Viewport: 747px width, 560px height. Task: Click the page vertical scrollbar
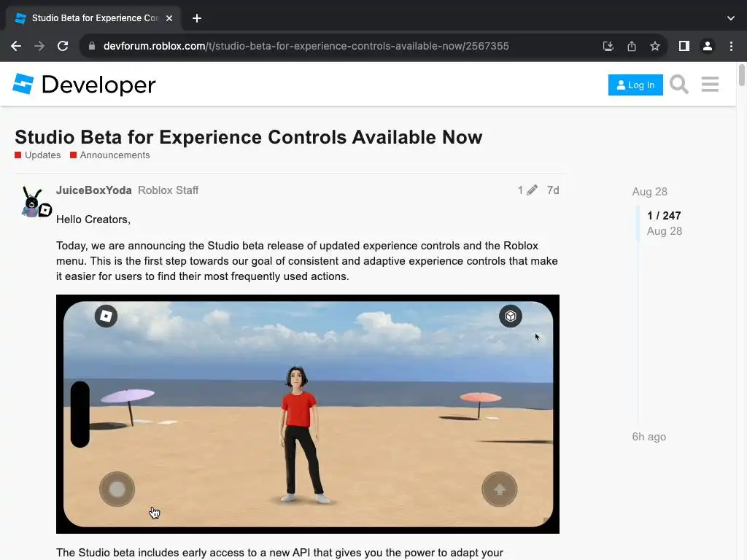coord(741,75)
